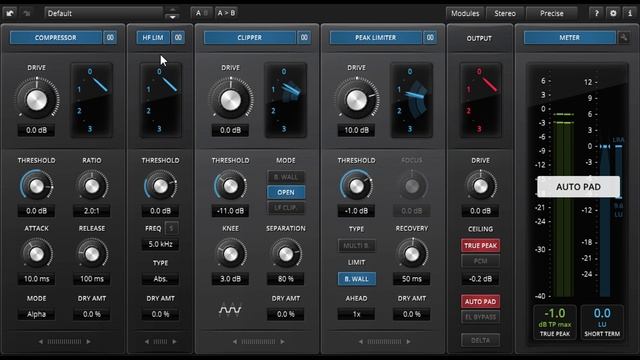The width and height of the screenshot is (640, 360).
Task: Click the Clipper THRESHOLD knob
Action: click(231, 186)
